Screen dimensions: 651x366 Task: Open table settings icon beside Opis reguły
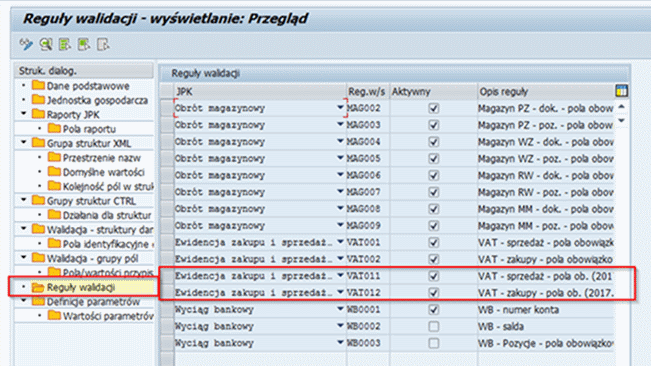click(x=621, y=91)
